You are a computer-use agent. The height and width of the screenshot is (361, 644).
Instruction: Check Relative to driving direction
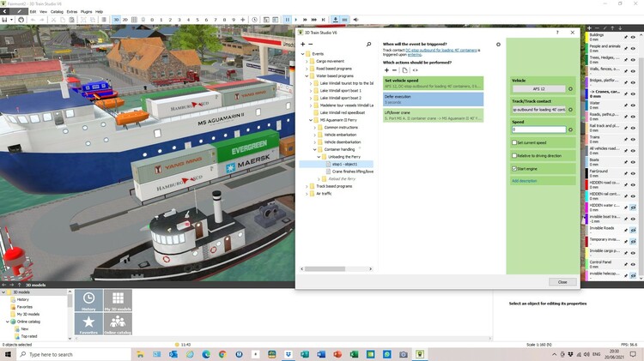tap(514, 155)
